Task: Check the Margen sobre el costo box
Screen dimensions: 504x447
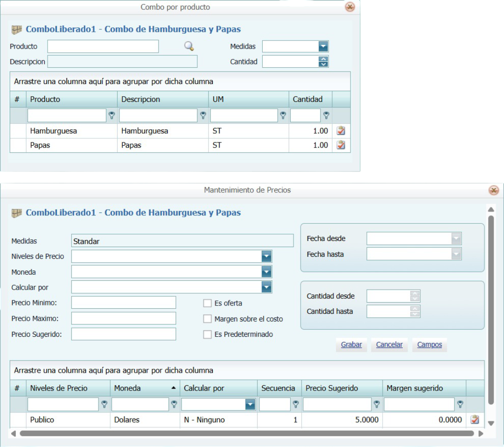Action: click(208, 319)
